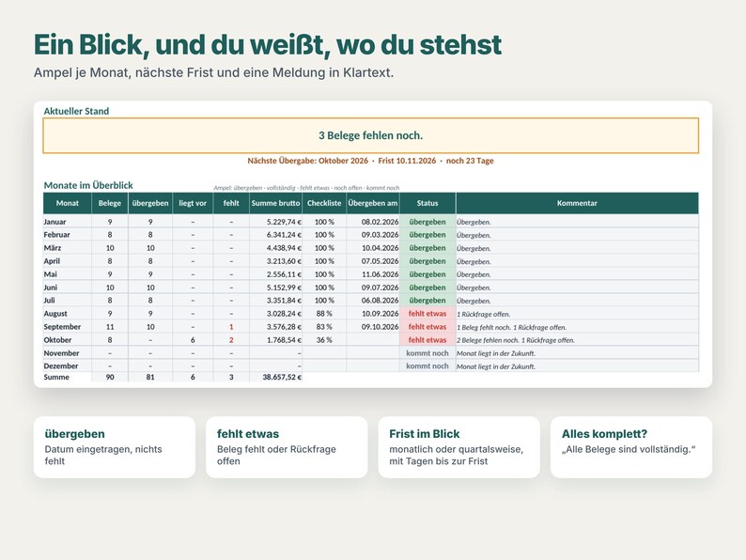
Task: Click the date 11.06.2026 for Mai
Action: click(x=380, y=274)
